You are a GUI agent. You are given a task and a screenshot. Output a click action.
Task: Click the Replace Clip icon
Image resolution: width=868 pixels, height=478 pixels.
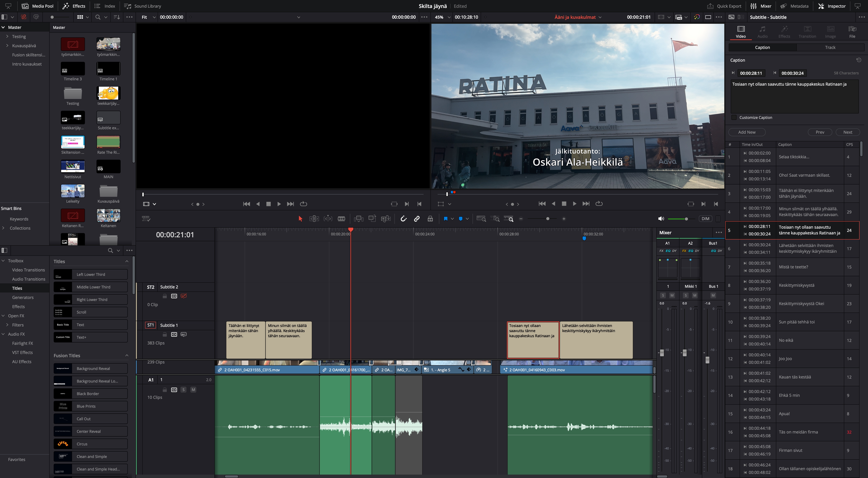pyautogui.click(x=386, y=219)
